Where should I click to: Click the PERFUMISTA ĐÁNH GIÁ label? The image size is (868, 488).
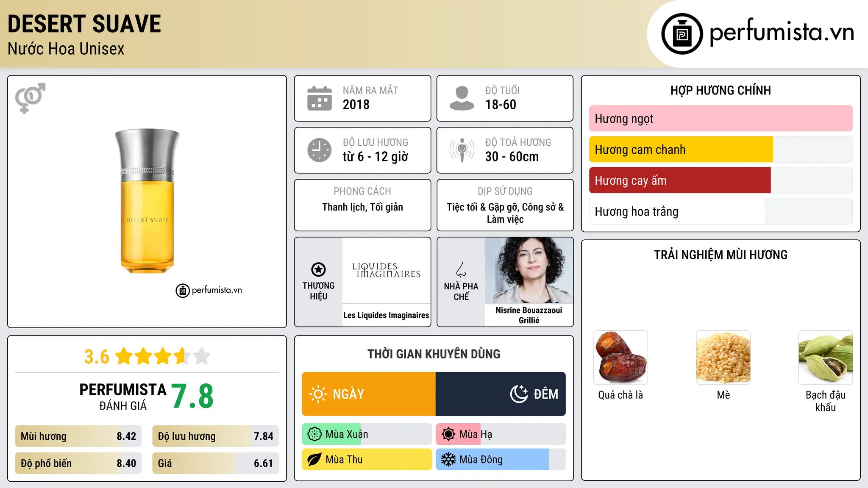point(123,397)
